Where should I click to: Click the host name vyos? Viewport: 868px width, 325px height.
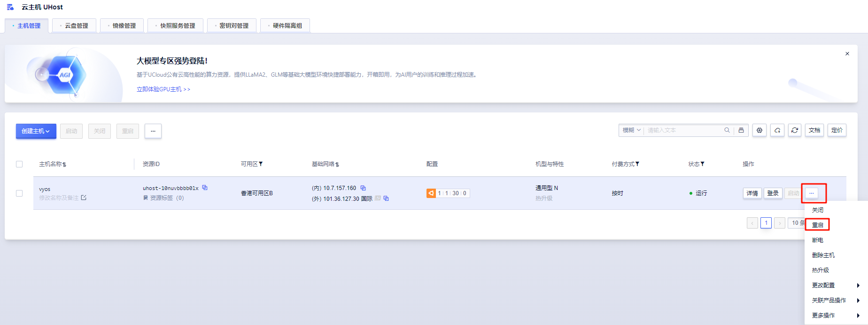coord(45,189)
